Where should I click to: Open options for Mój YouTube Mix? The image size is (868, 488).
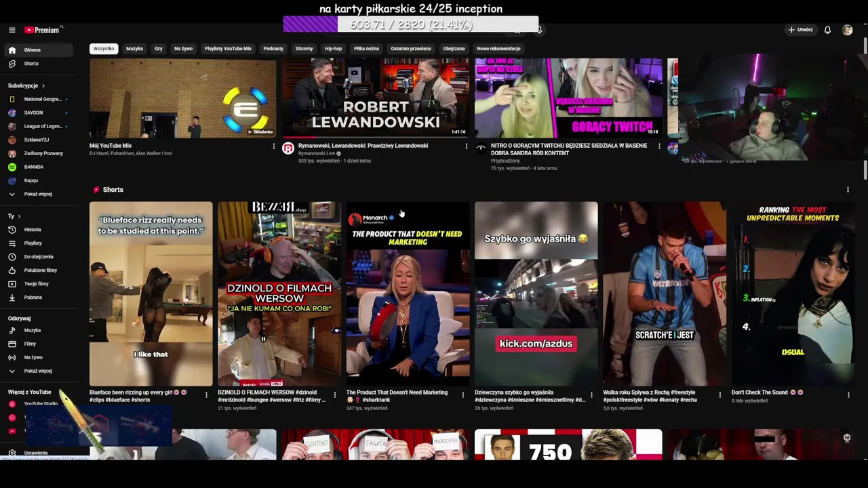274,146
